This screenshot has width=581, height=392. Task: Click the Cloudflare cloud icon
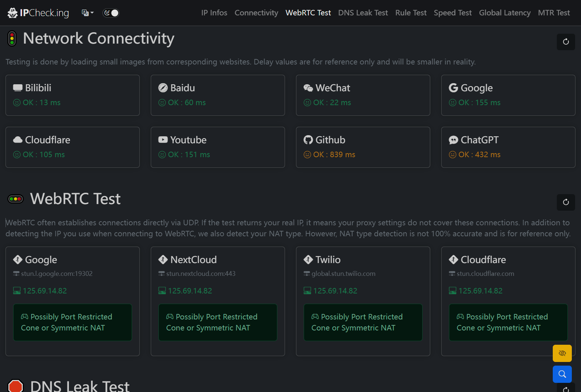pyautogui.click(x=18, y=140)
